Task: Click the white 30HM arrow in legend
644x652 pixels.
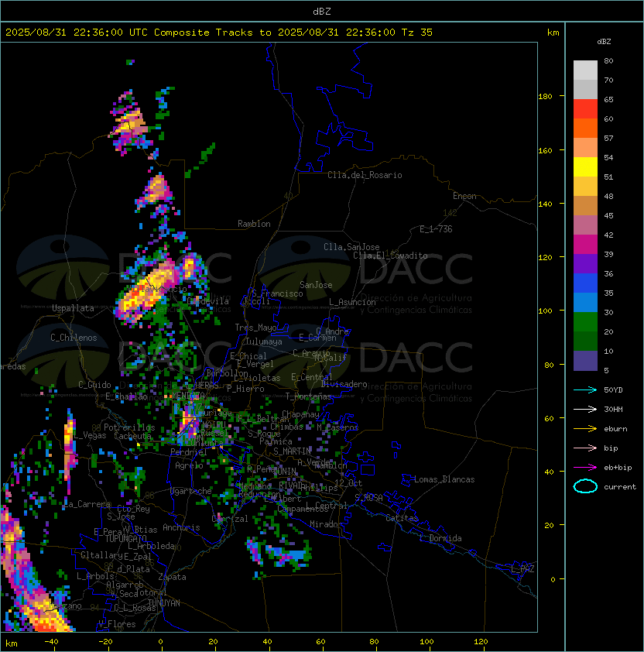Action: (x=585, y=409)
